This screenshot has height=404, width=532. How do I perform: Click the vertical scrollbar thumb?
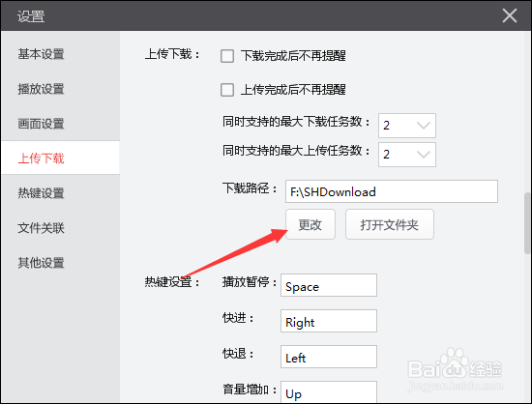[x=527, y=223]
